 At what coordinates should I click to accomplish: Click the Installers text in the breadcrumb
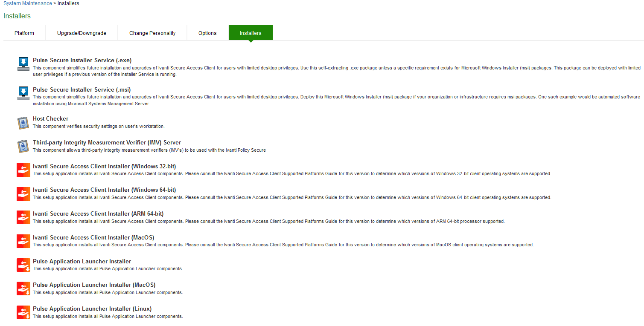point(68,3)
